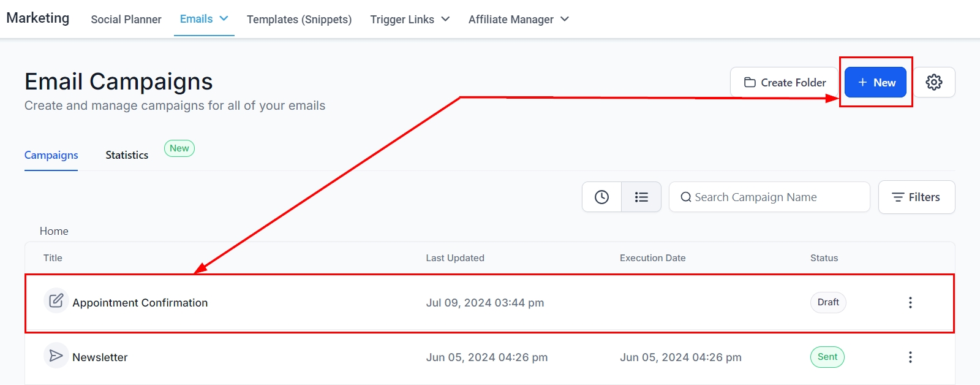The width and height of the screenshot is (980, 385).
Task: Open the campaign settings gear icon
Action: [x=933, y=82]
